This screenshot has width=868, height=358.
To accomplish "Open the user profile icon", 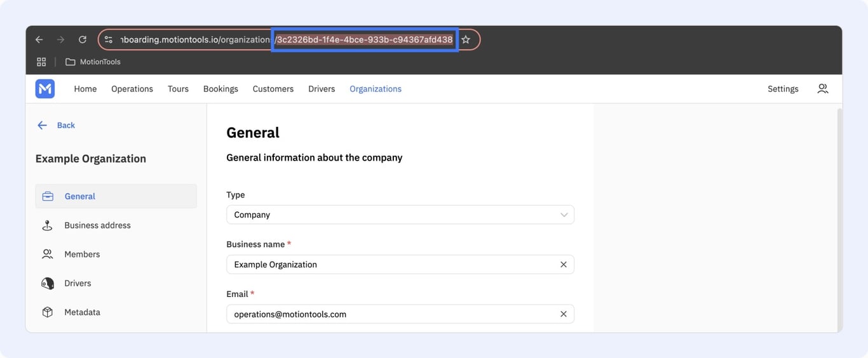I will pyautogui.click(x=823, y=89).
